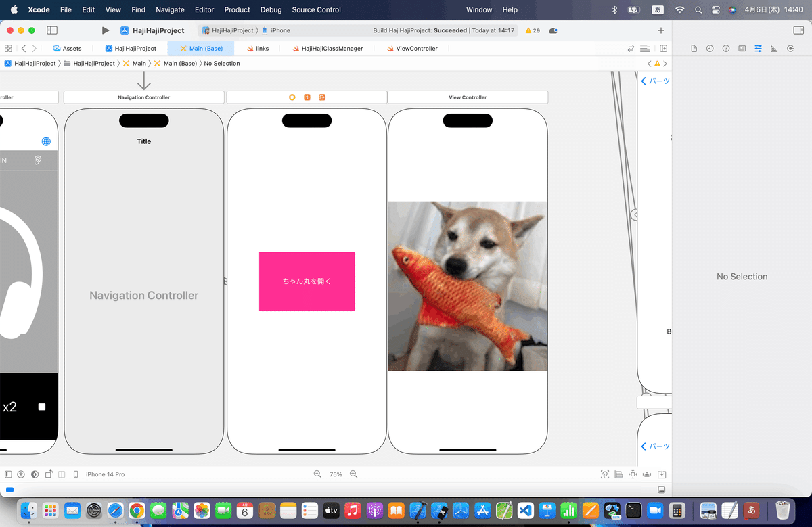Open the links swift file tab
812x527 pixels.
pos(258,49)
